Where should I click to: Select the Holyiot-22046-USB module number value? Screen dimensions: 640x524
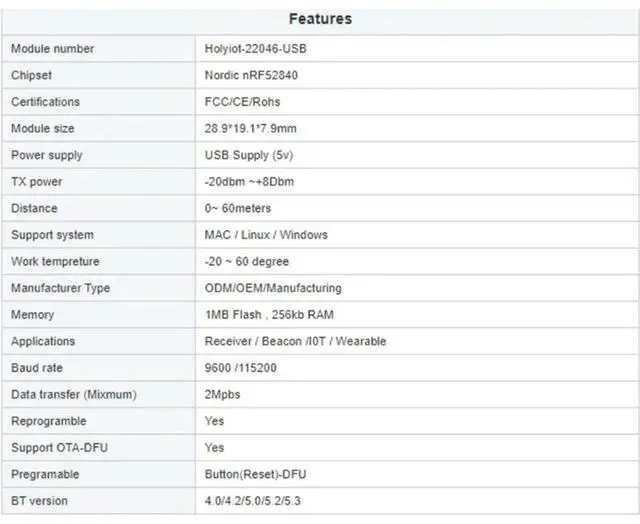(255, 48)
